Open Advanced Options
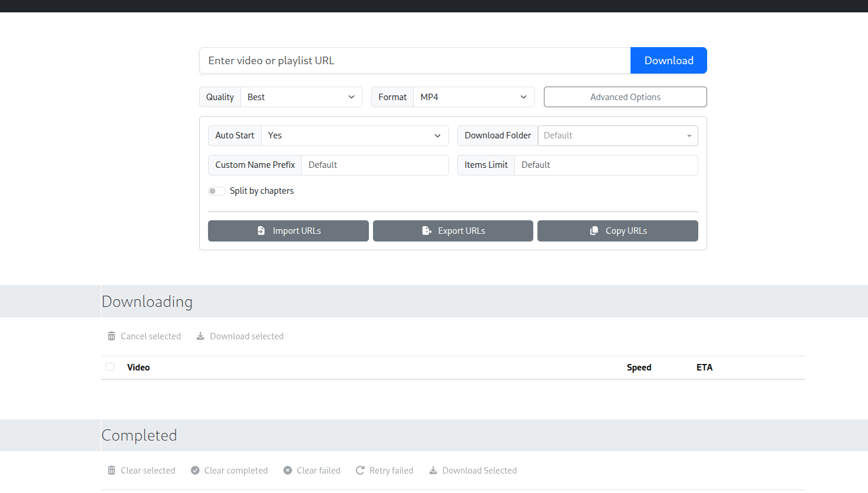868x493 pixels. click(x=625, y=97)
